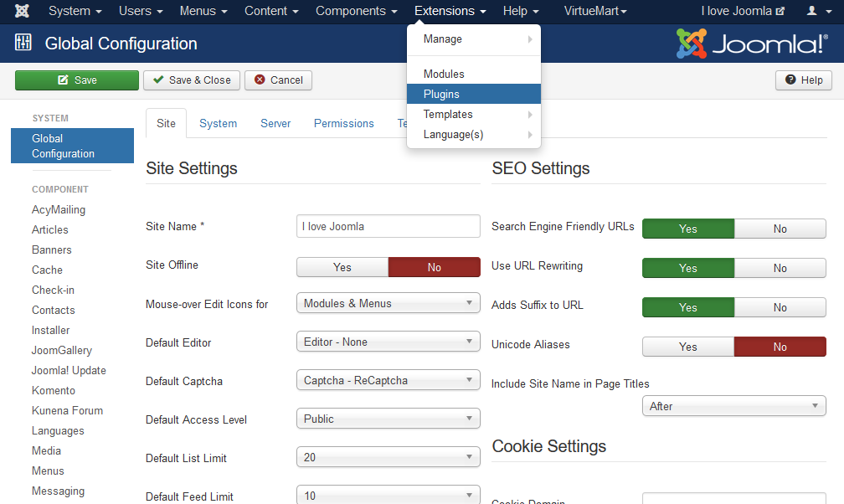Turn on Unicode Aliases with Yes
The width and height of the screenshot is (844, 504).
point(688,347)
